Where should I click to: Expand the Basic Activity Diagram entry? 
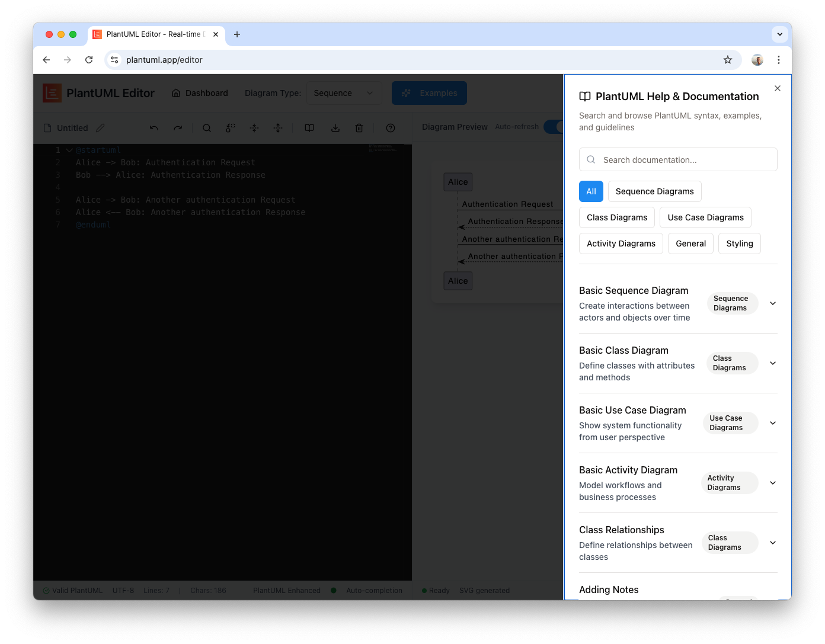pos(773,483)
